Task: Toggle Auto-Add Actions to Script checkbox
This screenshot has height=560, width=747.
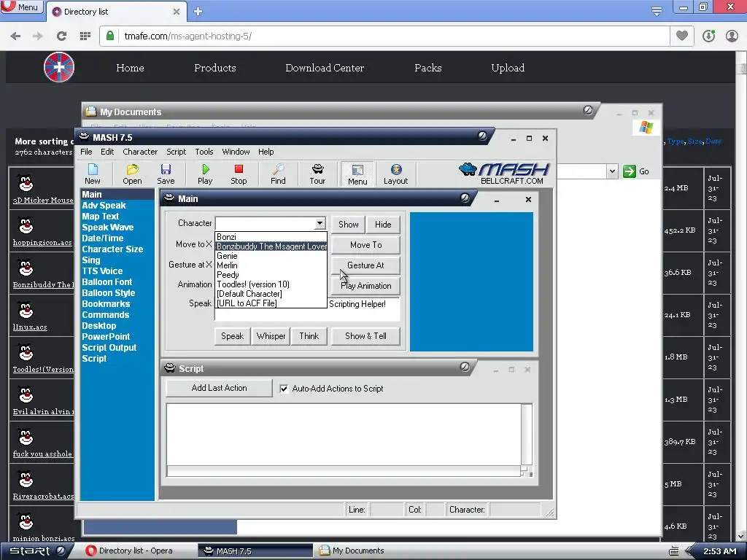Action: [x=284, y=389]
